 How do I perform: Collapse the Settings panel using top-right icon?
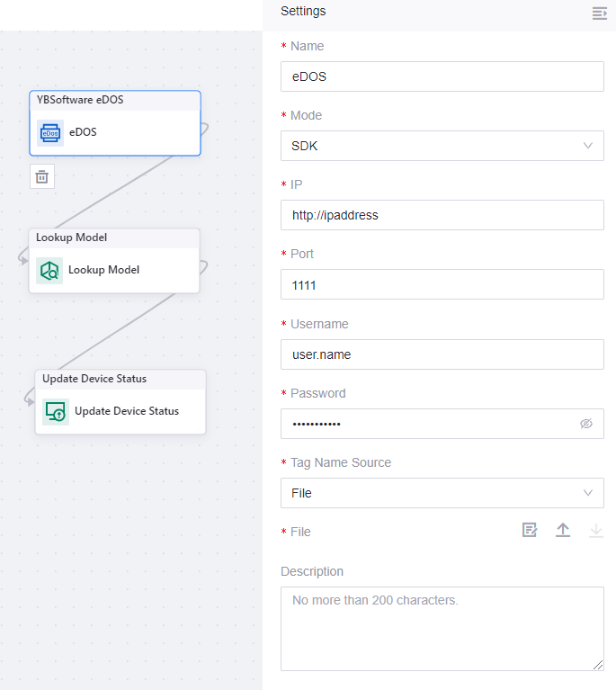coord(599,13)
